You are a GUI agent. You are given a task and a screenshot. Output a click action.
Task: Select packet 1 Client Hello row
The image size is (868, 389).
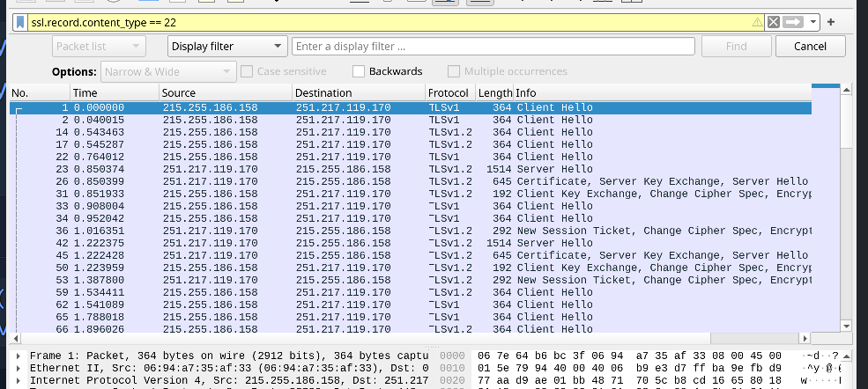click(411, 107)
